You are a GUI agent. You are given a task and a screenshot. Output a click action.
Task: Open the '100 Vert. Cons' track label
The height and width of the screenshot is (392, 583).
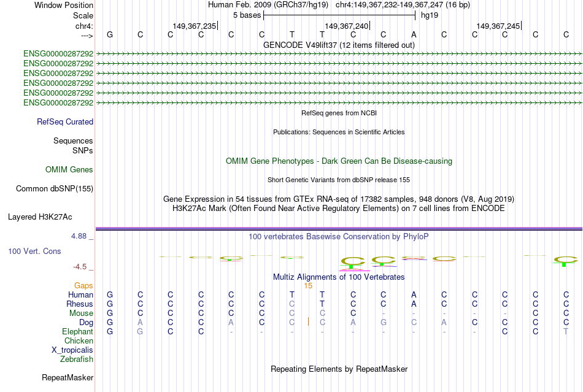[34, 251]
